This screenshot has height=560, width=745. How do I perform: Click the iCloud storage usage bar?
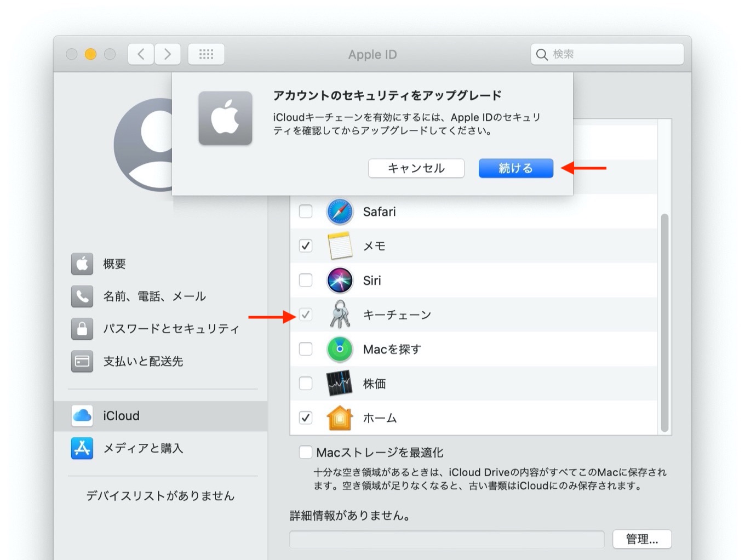pyautogui.click(x=446, y=539)
